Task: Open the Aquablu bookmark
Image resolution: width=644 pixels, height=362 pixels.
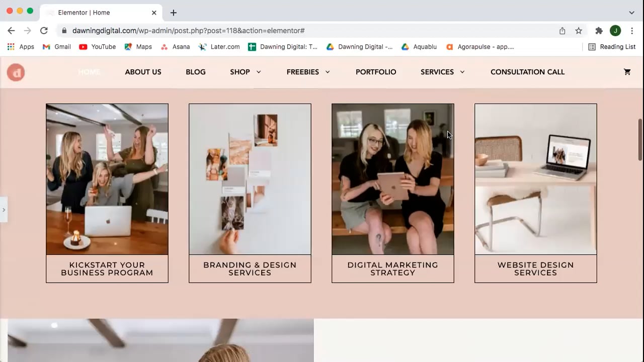Action: pyautogui.click(x=419, y=47)
